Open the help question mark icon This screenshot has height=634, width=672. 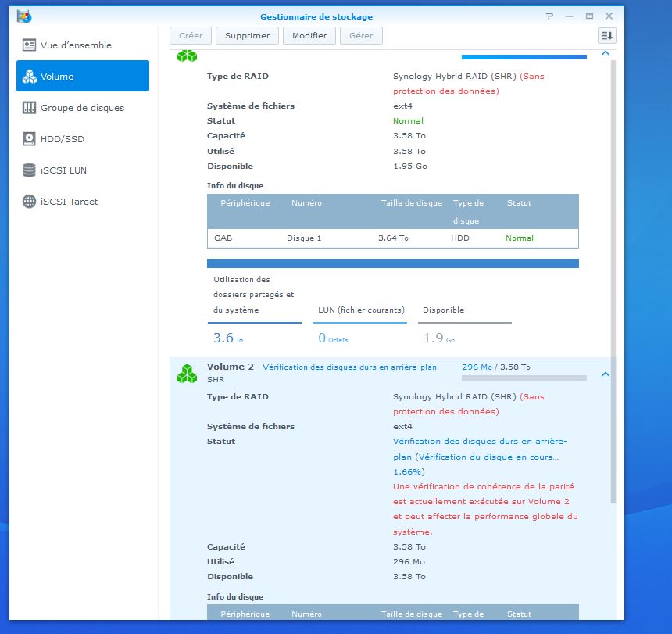pos(549,16)
